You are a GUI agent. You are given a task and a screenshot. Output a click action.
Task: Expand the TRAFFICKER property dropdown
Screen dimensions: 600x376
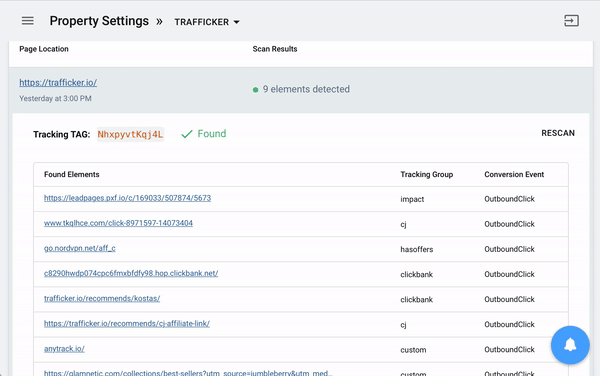[207, 22]
